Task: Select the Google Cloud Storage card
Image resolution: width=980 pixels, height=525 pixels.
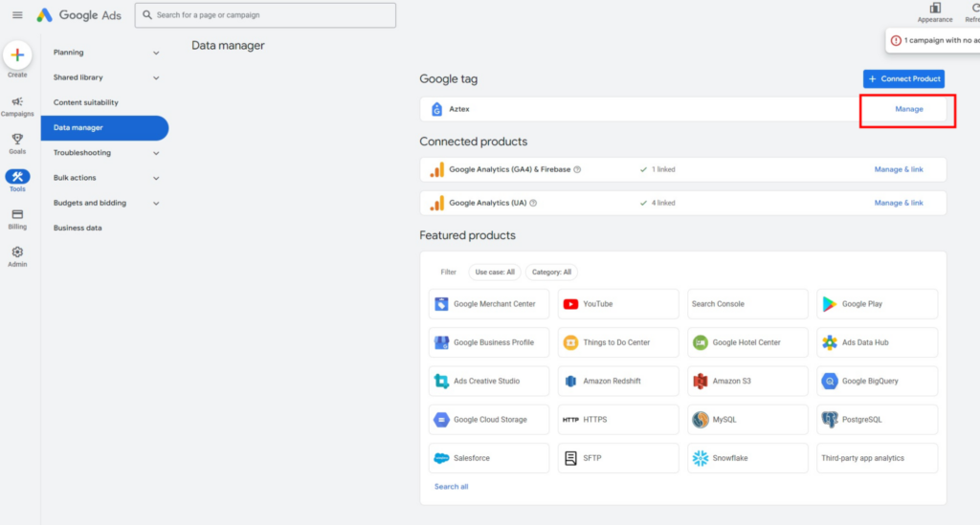Action: point(489,420)
